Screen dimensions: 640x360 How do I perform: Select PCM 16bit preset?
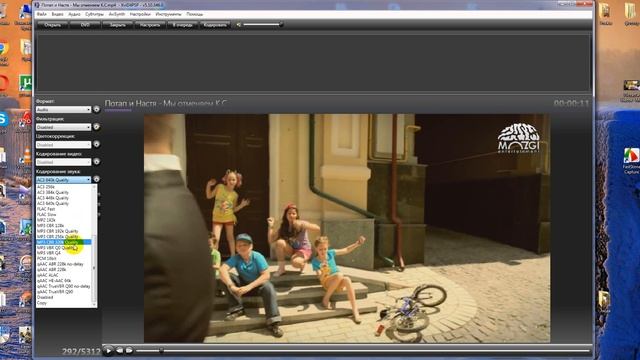click(64, 258)
